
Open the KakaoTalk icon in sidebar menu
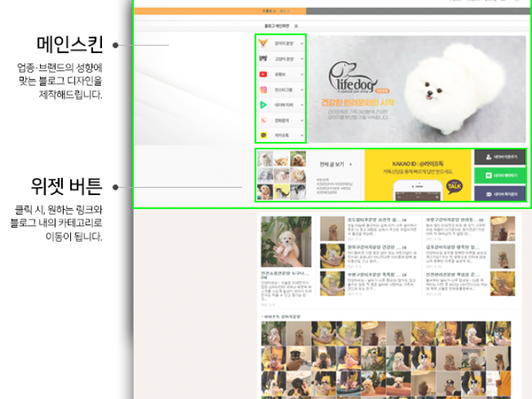263,136
